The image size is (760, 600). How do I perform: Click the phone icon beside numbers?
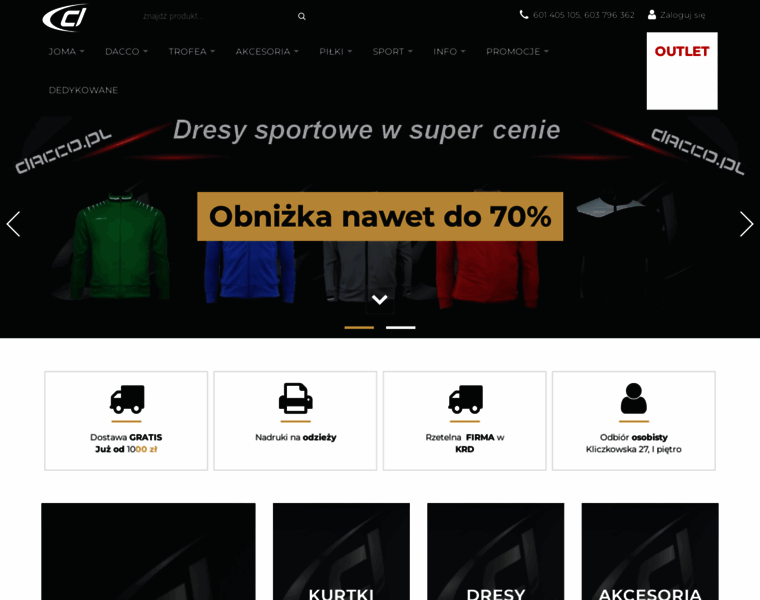pos(524,15)
